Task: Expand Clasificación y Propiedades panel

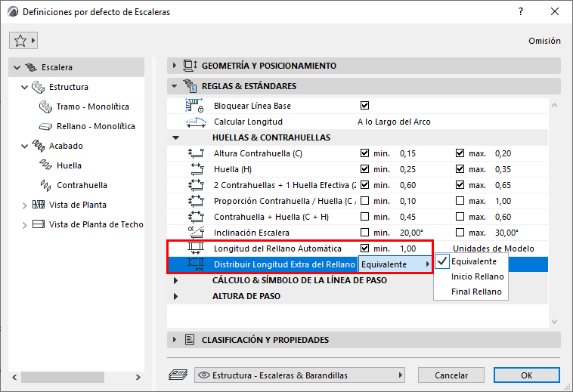Action: [175, 340]
